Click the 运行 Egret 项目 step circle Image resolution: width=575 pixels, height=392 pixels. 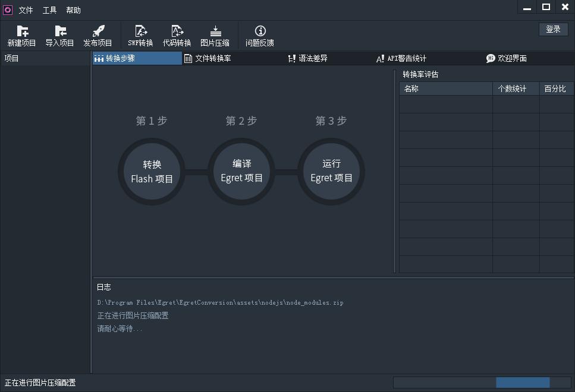(x=332, y=171)
